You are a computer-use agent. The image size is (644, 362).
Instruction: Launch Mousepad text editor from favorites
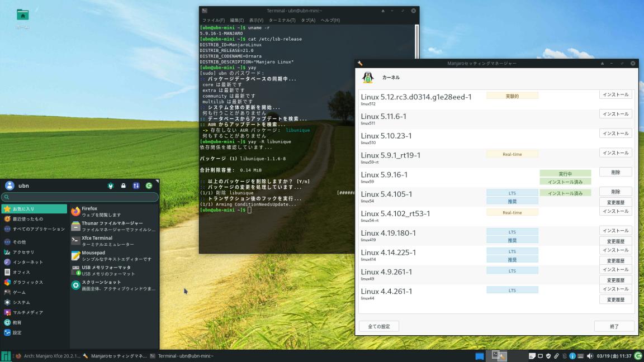click(x=114, y=256)
